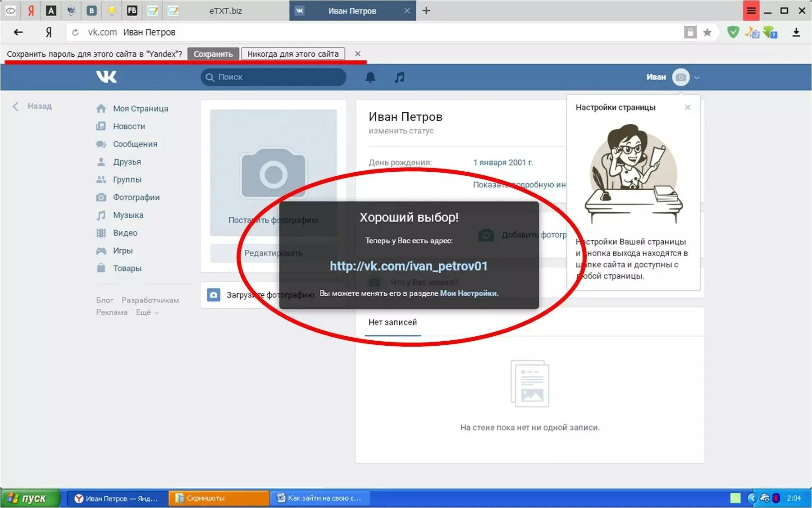Click the Yandex Я home button
Screen dimensions: 812x508
tap(49, 32)
